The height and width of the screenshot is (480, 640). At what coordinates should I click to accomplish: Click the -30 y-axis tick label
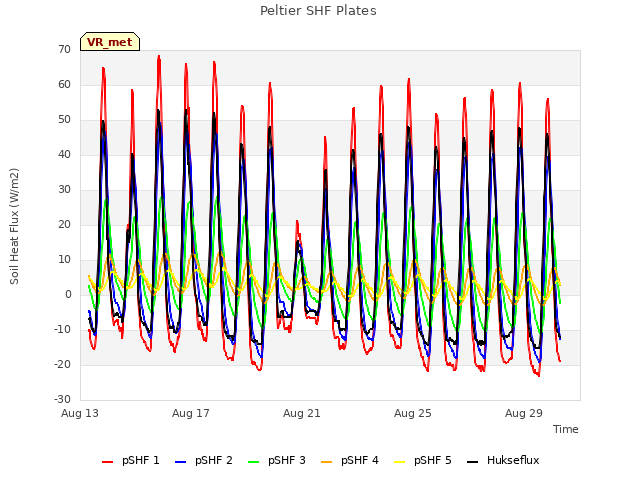click(x=63, y=399)
